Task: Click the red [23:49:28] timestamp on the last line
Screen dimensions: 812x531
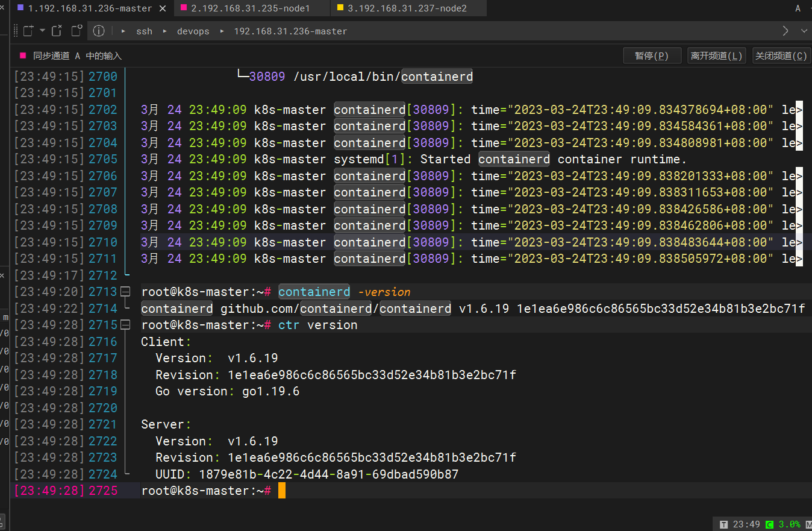Action: tap(49, 491)
